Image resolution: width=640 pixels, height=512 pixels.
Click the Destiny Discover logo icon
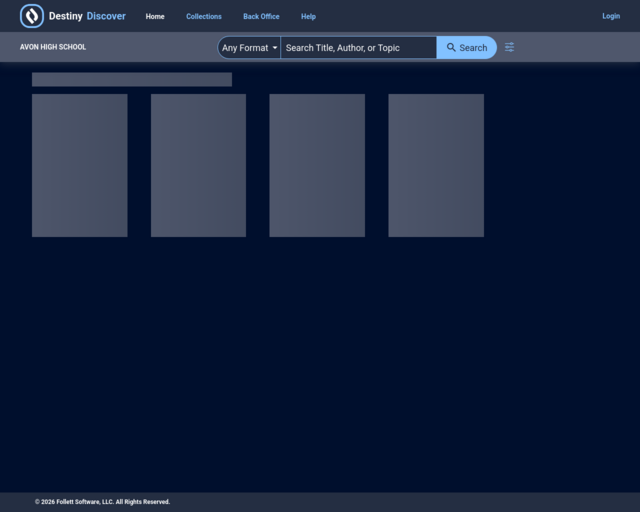32,16
